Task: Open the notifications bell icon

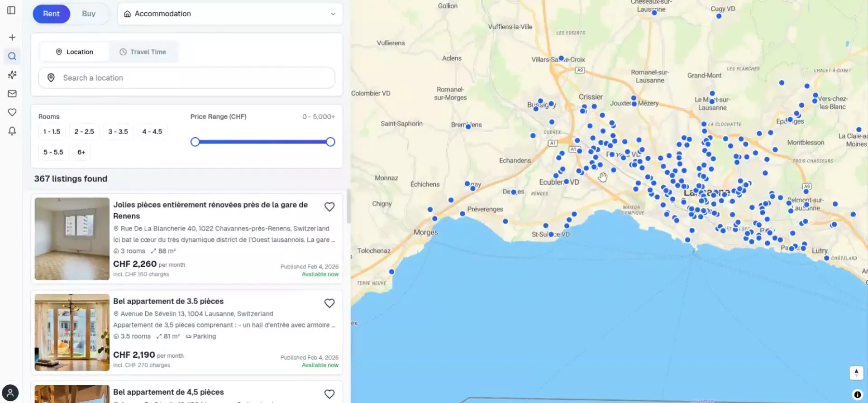Action: coord(12,131)
